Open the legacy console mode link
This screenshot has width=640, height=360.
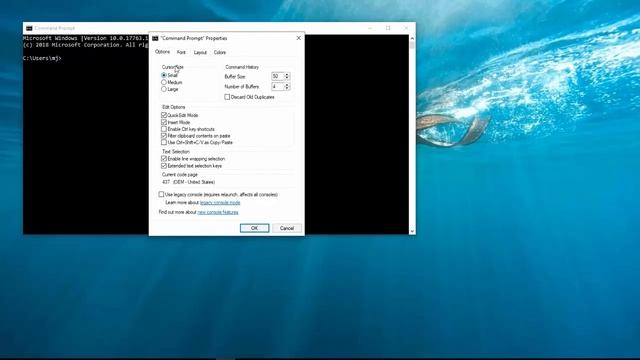point(220,203)
